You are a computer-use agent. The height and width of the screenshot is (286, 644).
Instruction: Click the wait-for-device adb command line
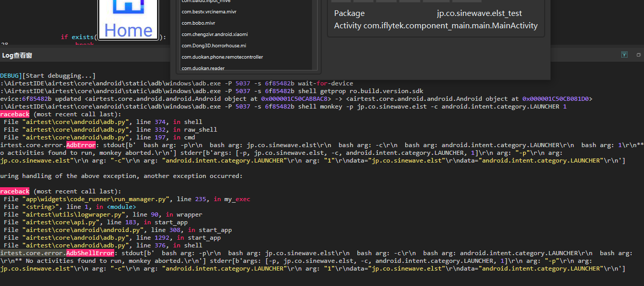tap(177, 83)
